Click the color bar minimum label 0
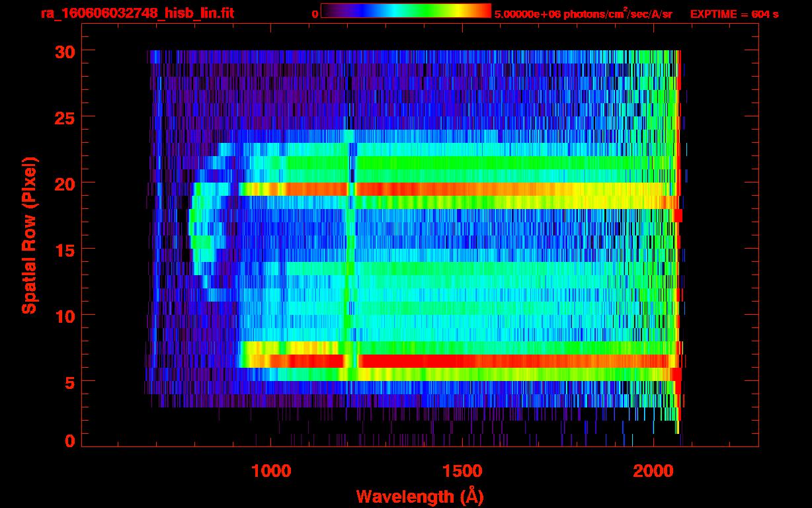 click(315, 14)
